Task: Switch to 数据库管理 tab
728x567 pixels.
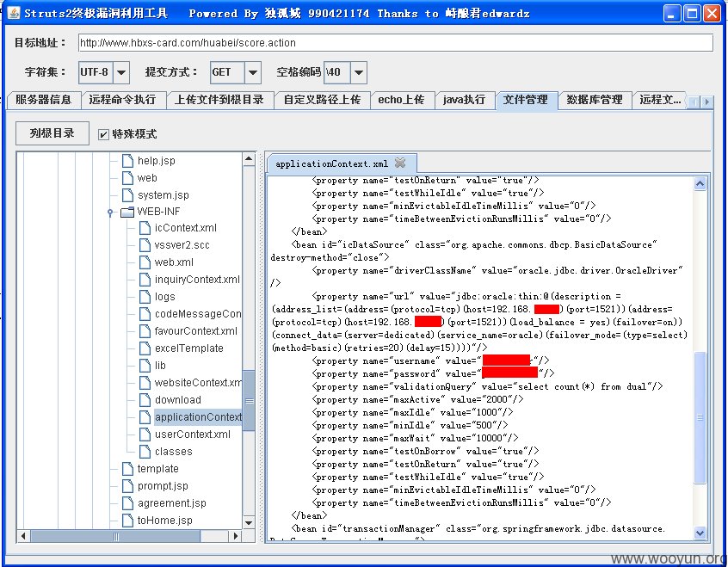Action: click(x=595, y=100)
